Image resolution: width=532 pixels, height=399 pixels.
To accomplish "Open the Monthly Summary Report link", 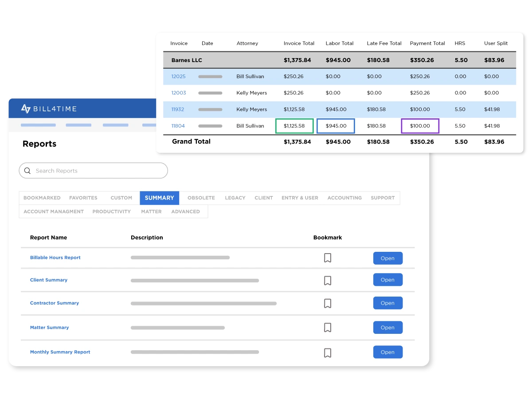I will tap(60, 352).
